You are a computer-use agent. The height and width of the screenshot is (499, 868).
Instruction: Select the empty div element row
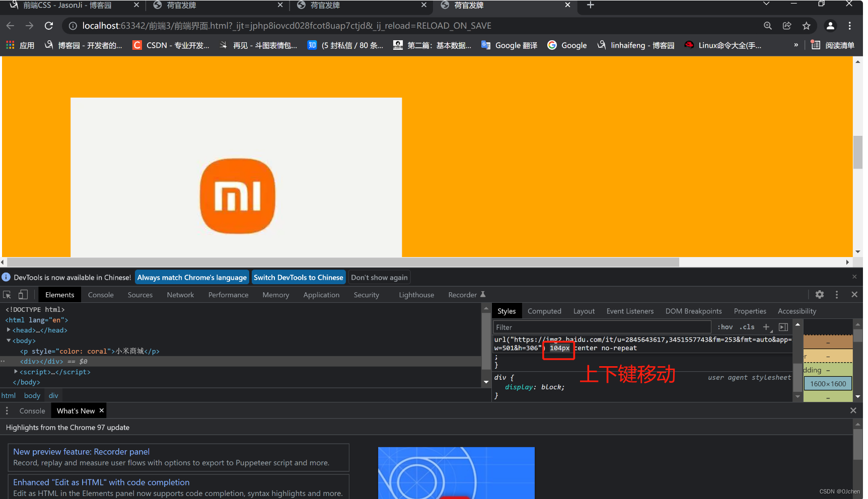pyautogui.click(x=241, y=361)
